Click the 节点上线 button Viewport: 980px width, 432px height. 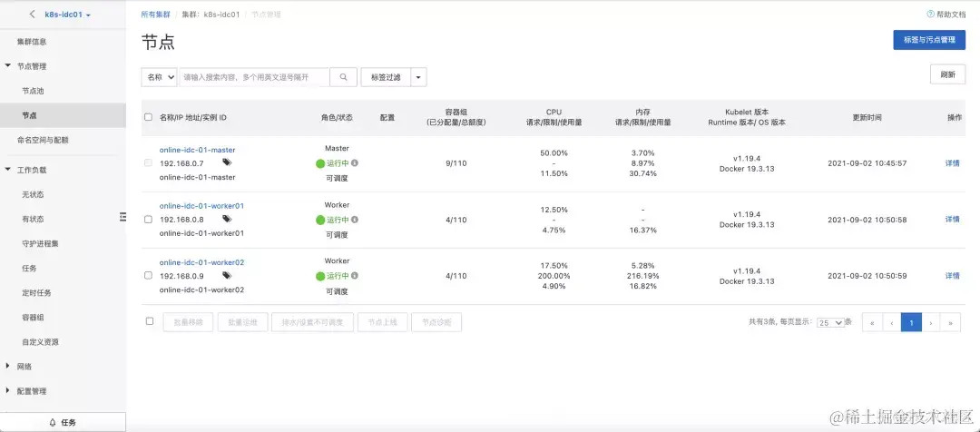383,322
